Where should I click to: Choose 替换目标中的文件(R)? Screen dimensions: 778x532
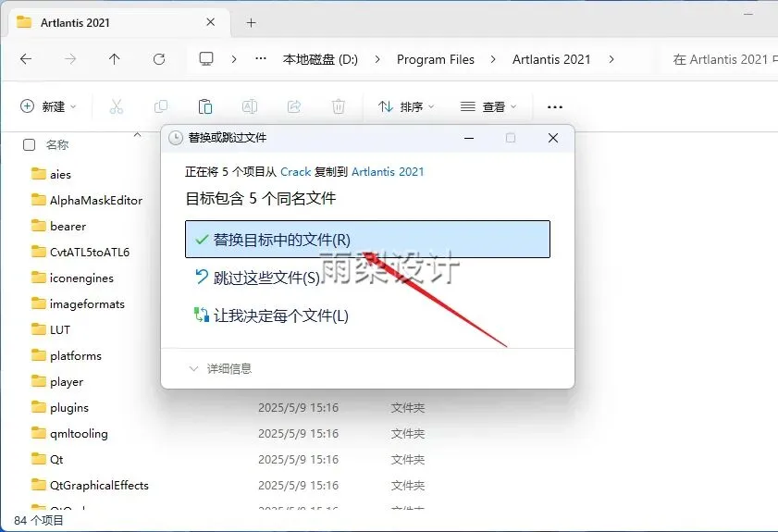[x=367, y=240]
